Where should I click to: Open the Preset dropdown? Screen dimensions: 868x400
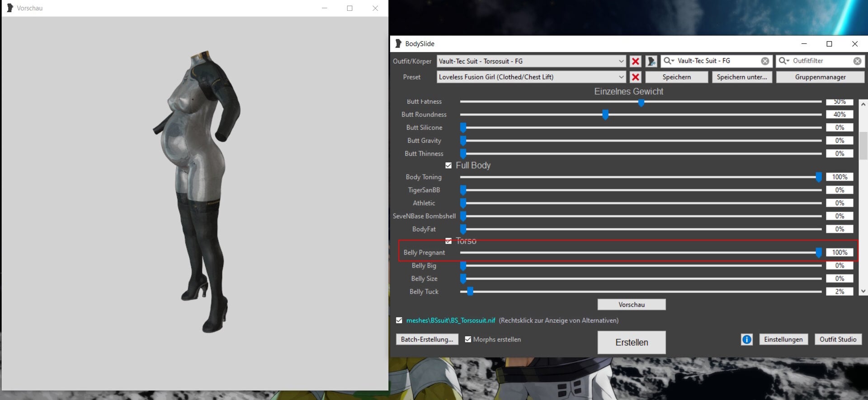pyautogui.click(x=531, y=77)
